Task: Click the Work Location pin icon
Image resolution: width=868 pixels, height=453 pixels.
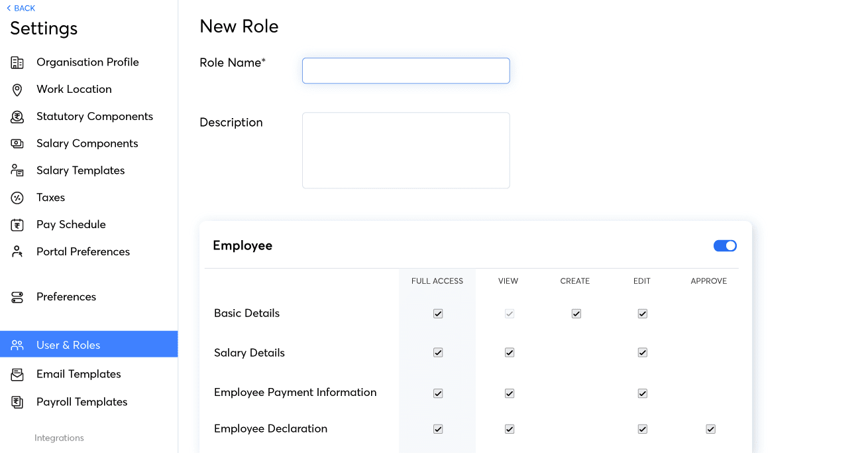Action: tap(17, 90)
